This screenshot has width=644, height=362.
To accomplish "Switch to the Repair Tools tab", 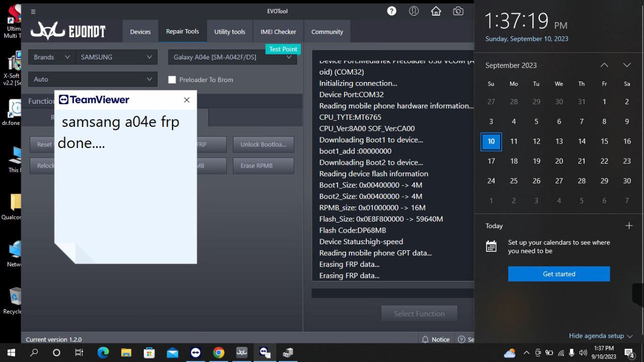I will pyautogui.click(x=183, y=31).
